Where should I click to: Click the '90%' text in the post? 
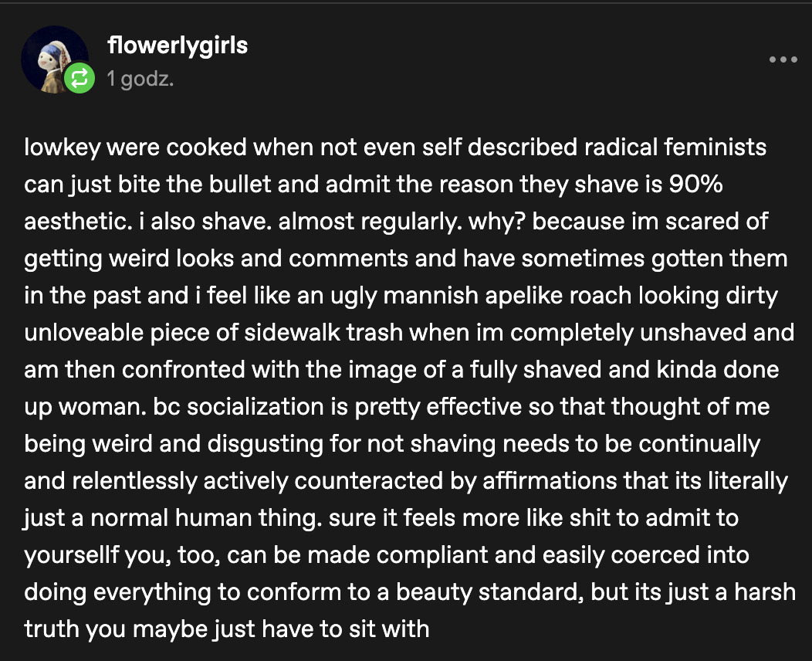(695, 184)
